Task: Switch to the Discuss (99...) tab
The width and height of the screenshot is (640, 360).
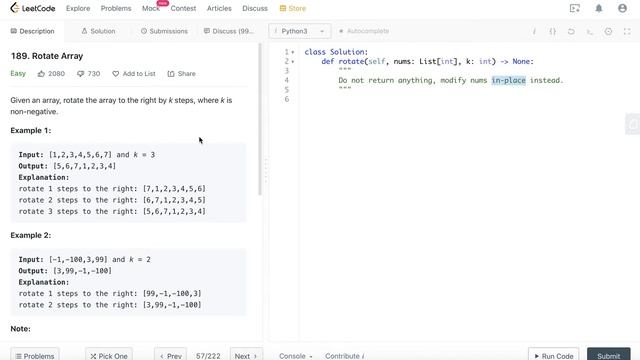Action: pyautogui.click(x=229, y=31)
